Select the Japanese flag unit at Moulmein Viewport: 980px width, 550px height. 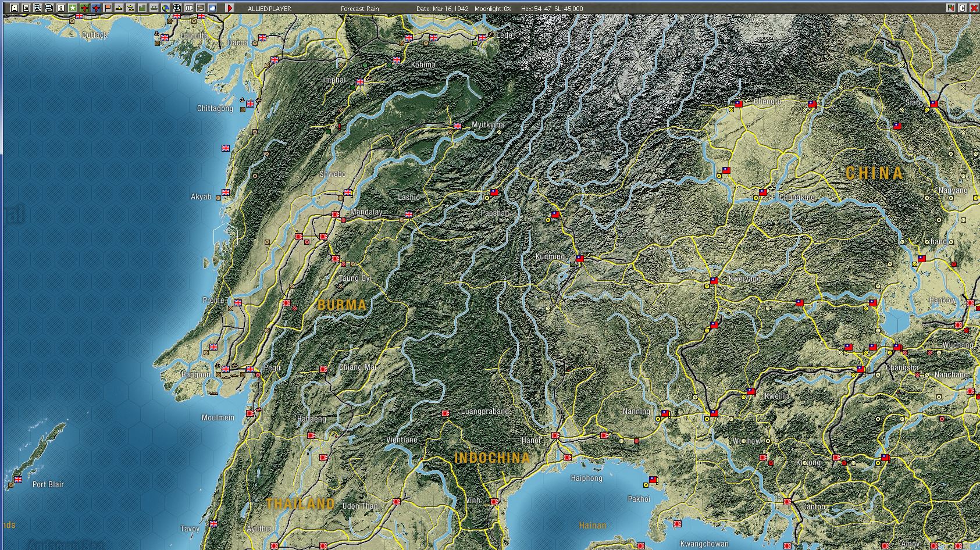pos(250,413)
